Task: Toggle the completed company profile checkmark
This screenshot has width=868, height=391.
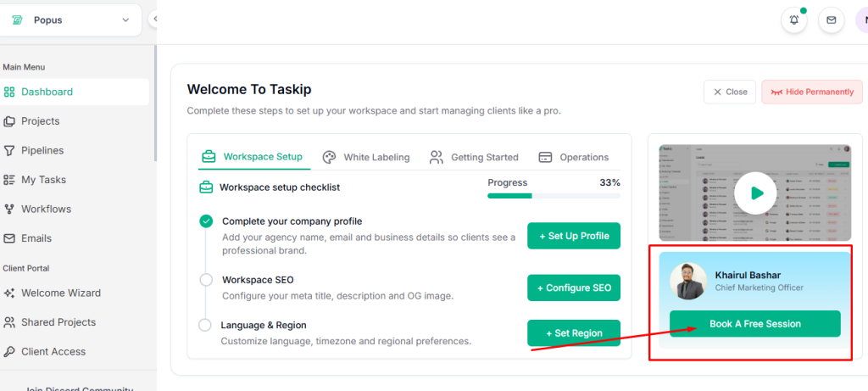Action: [206, 221]
